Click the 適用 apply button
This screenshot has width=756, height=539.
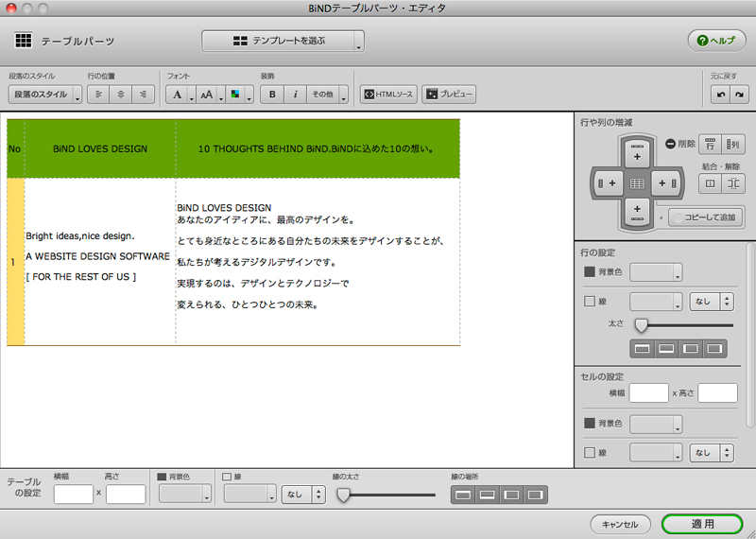coord(702,523)
